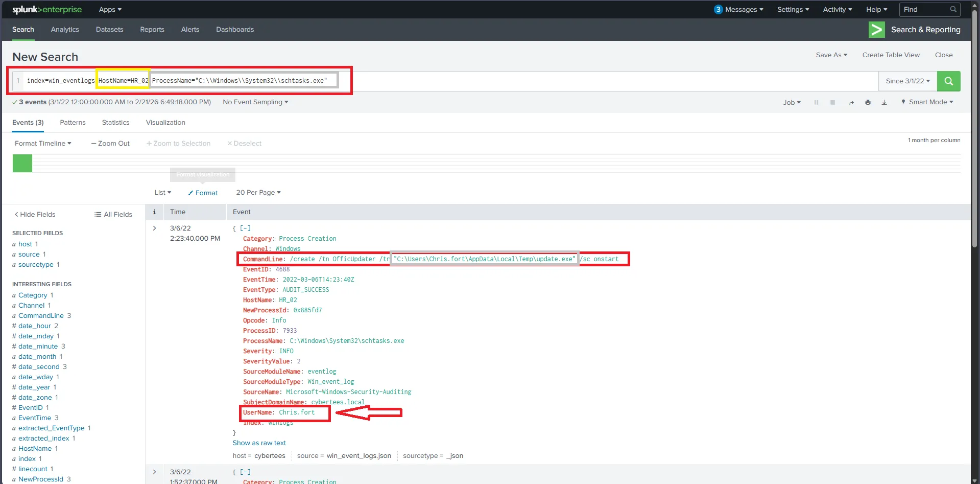
Task: Click the HostName value HR_02 in event
Action: tap(288, 300)
